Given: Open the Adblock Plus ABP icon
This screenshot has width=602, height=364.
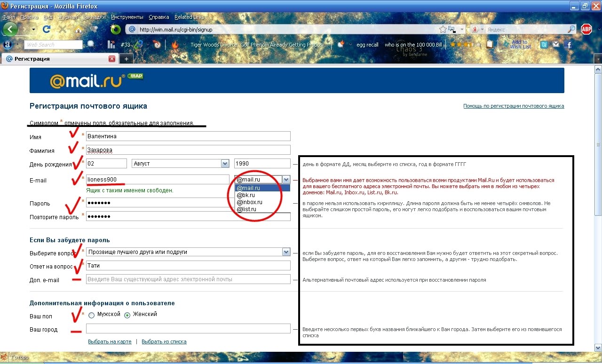Looking at the screenshot, I should point(586,29).
